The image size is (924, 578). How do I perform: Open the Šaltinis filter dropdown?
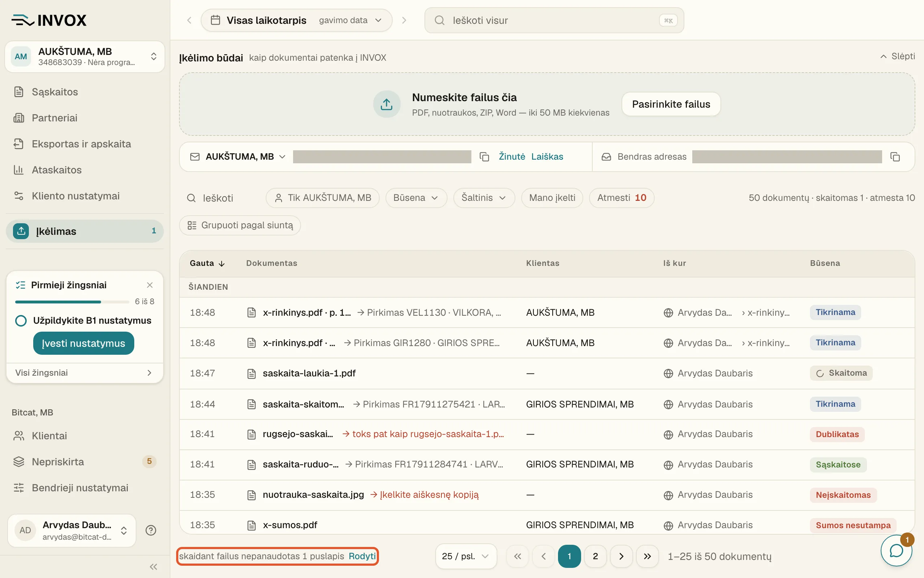pos(484,198)
